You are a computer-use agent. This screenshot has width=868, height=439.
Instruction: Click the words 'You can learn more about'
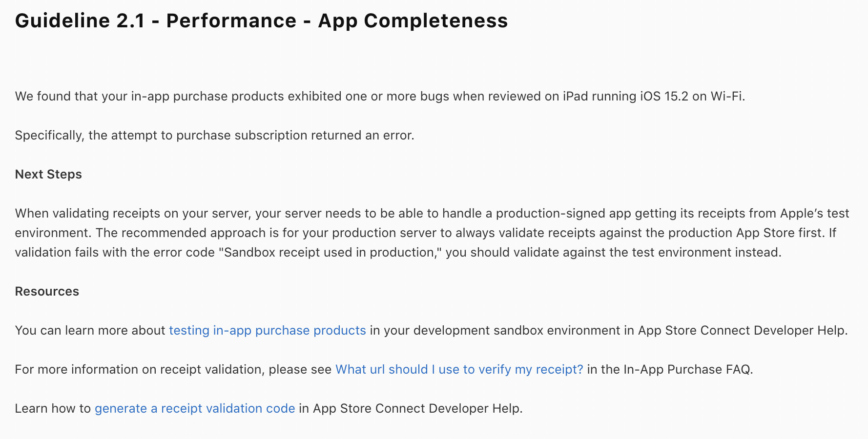[x=90, y=330]
